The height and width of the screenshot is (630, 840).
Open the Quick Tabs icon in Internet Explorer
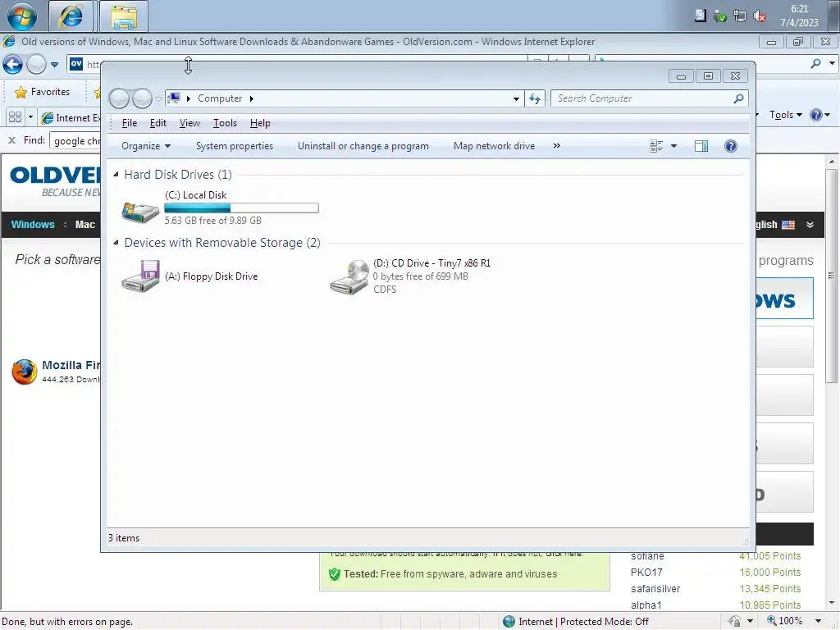(15, 116)
